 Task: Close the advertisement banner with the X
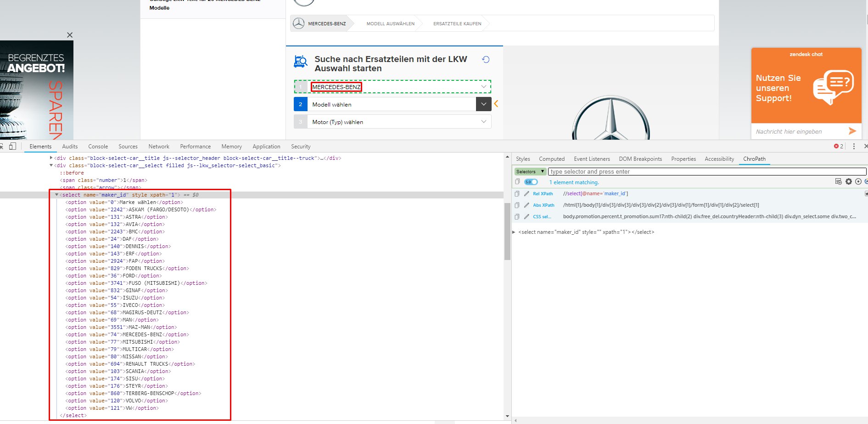pyautogui.click(x=70, y=35)
